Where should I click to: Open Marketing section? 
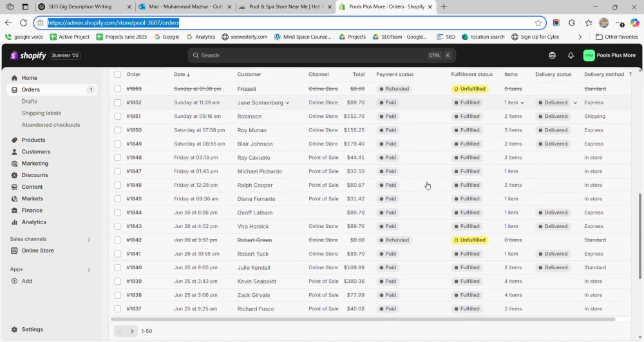tap(35, 164)
